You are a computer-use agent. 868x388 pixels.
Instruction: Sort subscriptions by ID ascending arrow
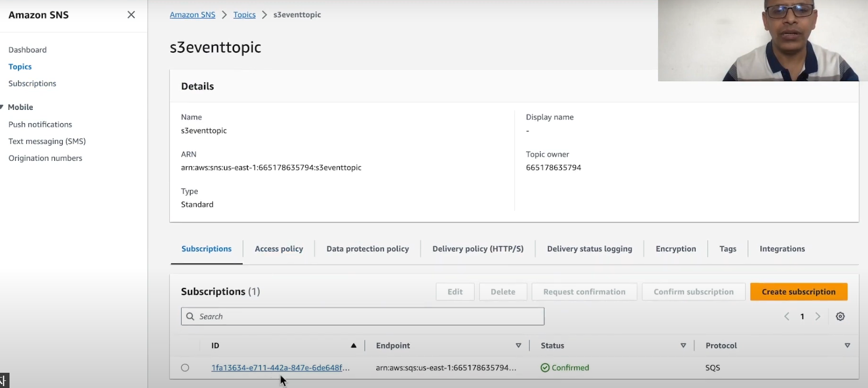click(x=353, y=346)
